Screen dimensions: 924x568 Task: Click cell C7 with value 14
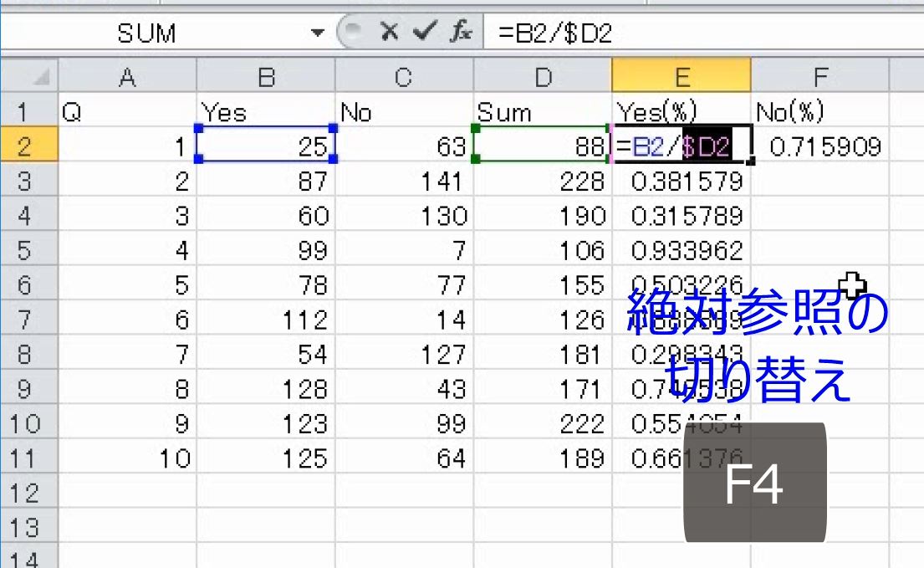pyautogui.click(x=404, y=318)
